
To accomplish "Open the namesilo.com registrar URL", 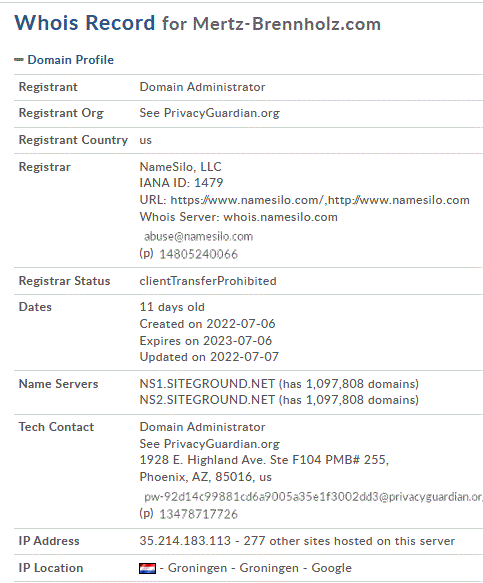I will pyautogui.click(x=320, y=200).
